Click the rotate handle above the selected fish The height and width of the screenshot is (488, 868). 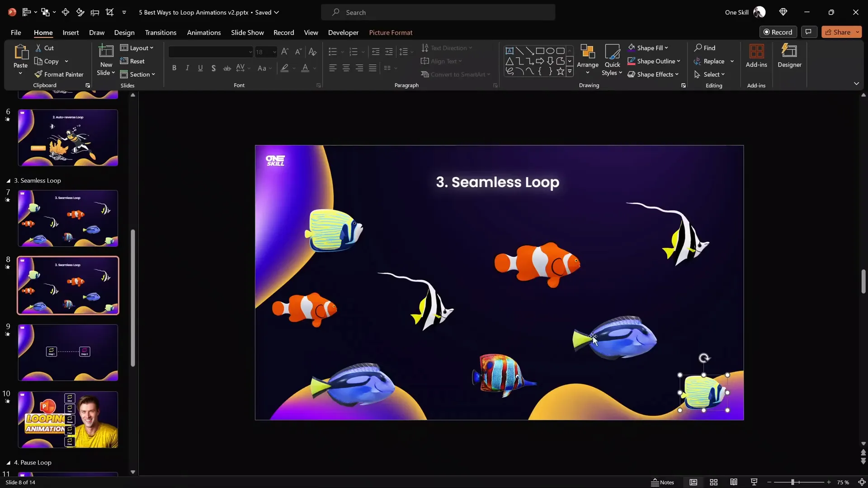[704, 358]
